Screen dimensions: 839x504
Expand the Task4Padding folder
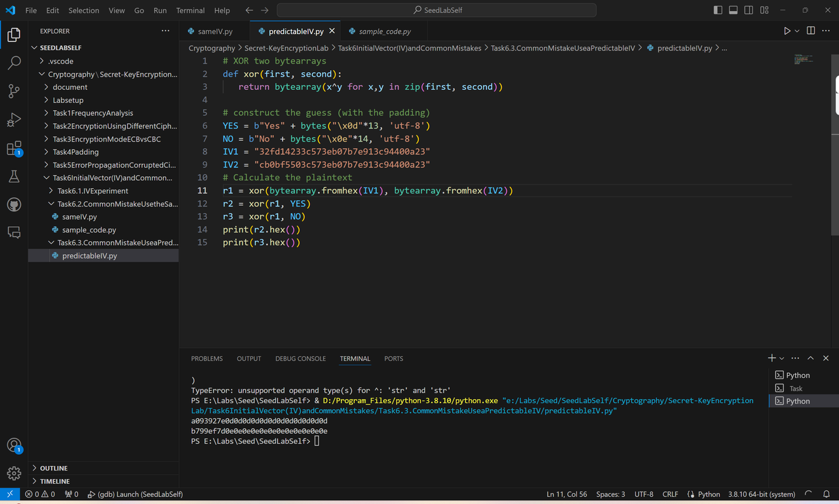click(x=104, y=152)
